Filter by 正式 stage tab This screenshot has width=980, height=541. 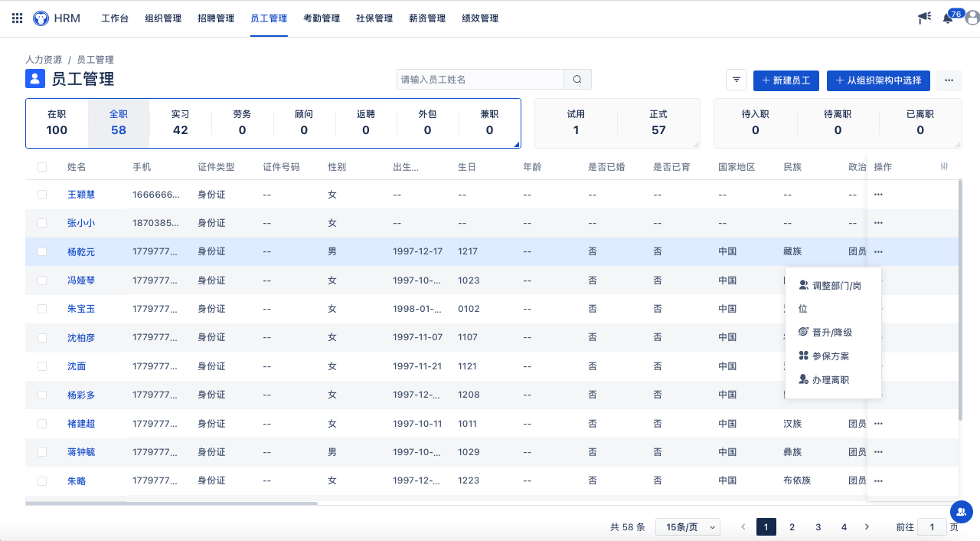658,123
